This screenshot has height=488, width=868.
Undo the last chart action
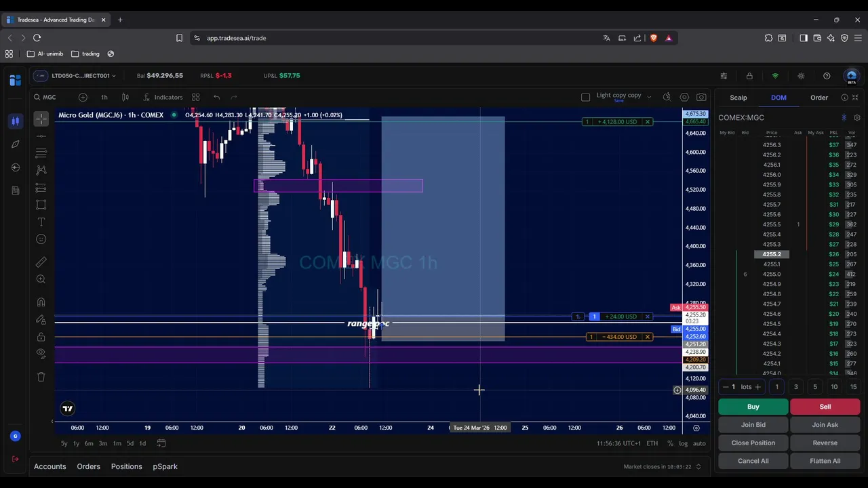216,98
